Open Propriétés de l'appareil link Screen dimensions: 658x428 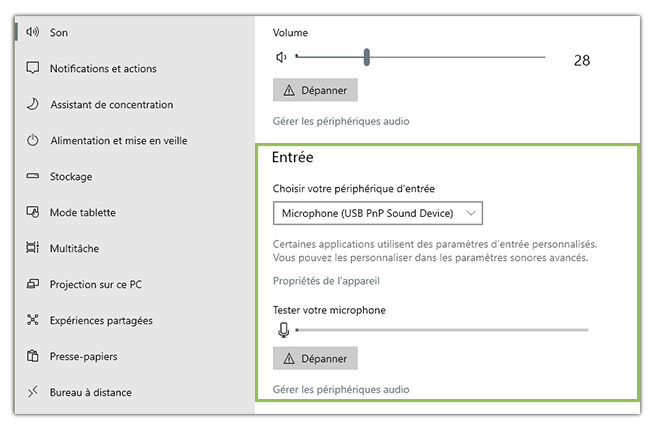point(326,281)
